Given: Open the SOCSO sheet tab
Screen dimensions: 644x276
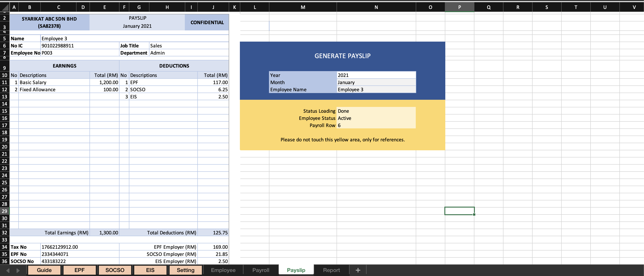Looking at the screenshot, I should 115,270.
